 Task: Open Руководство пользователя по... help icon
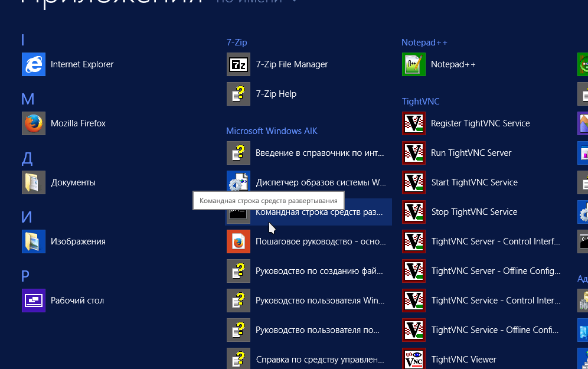(x=239, y=330)
